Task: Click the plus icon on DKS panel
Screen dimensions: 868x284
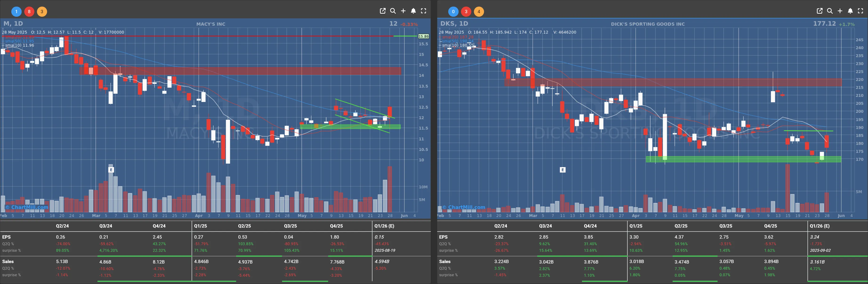Action: point(840,11)
